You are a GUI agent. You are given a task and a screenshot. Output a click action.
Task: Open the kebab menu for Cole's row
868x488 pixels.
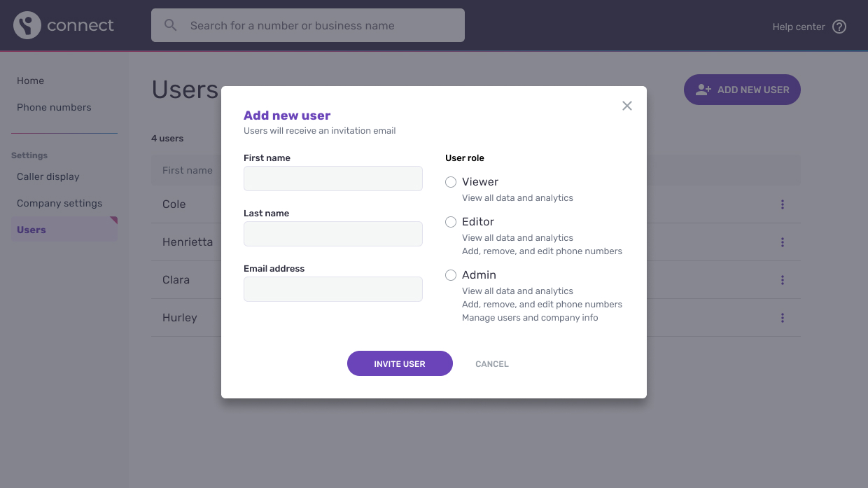782,204
